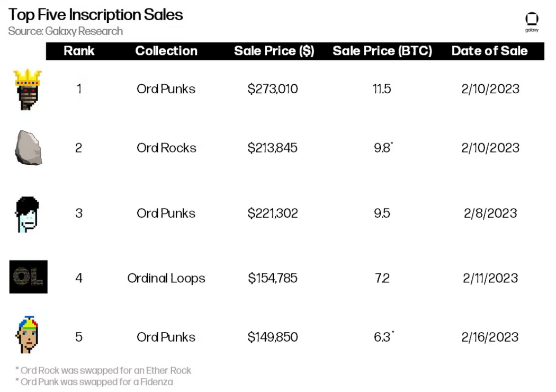This screenshot has height=392, width=556.
Task: Select the Ether Rock swap footnote
Action: point(103,370)
